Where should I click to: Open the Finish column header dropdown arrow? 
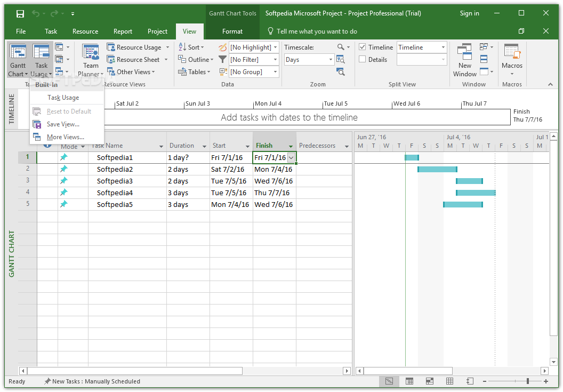[291, 146]
